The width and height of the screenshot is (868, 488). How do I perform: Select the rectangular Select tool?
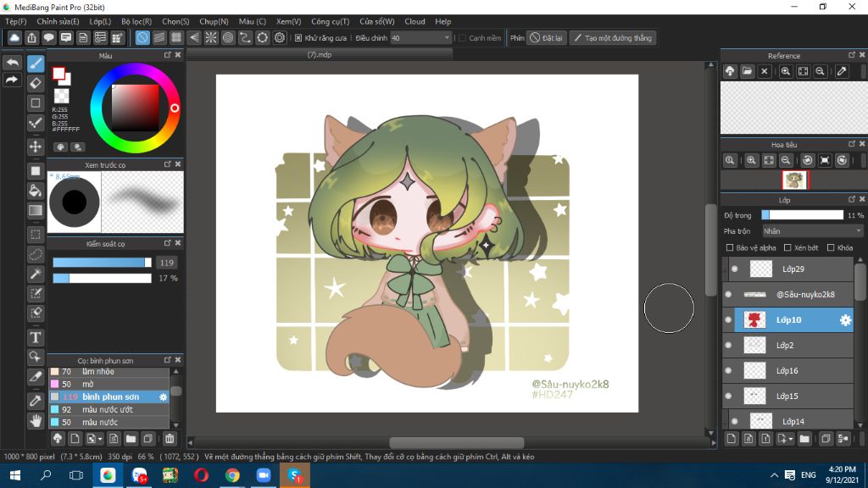(36, 235)
